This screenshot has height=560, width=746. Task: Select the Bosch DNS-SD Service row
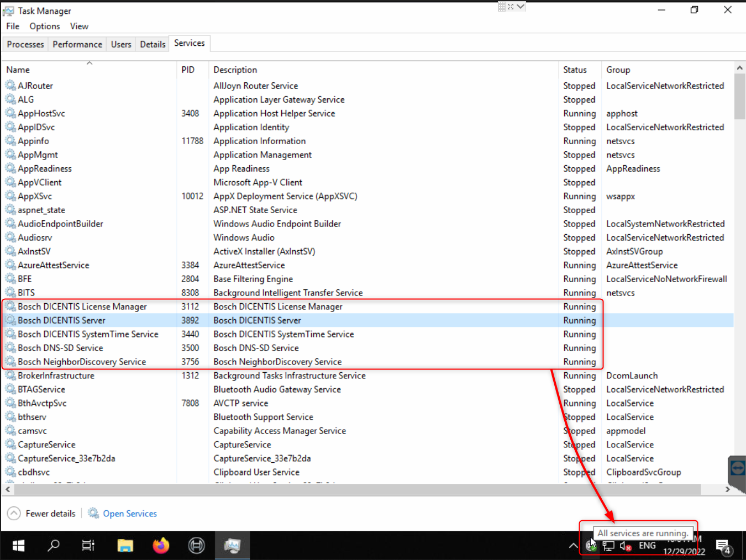60,348
